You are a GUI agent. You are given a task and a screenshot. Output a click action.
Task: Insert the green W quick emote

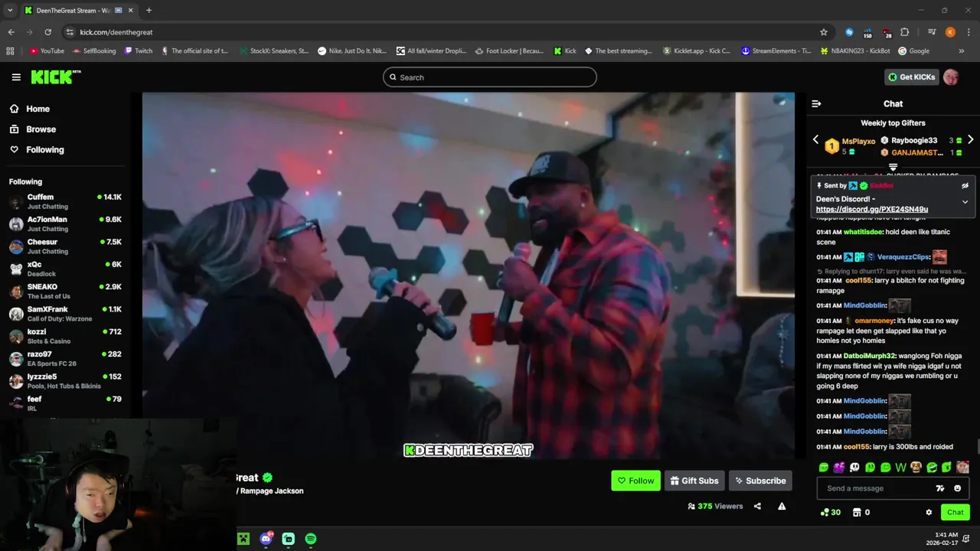point(900,467)
